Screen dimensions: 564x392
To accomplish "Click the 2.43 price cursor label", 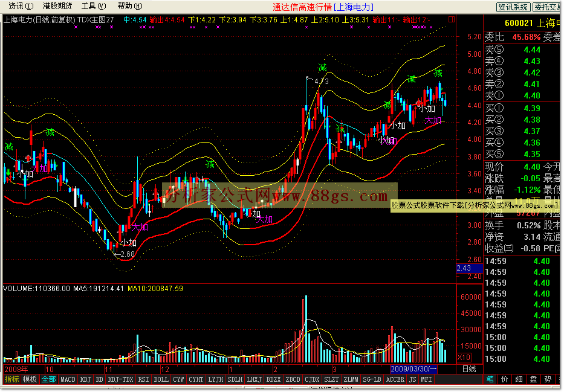I will point(470,268).
